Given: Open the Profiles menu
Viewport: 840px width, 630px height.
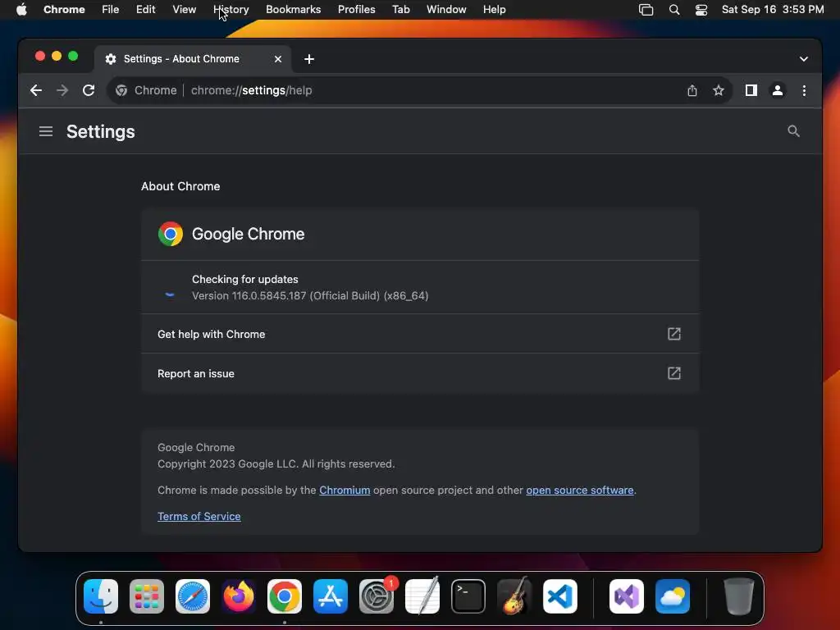Looking at the screenshot, I should [356, 10].
